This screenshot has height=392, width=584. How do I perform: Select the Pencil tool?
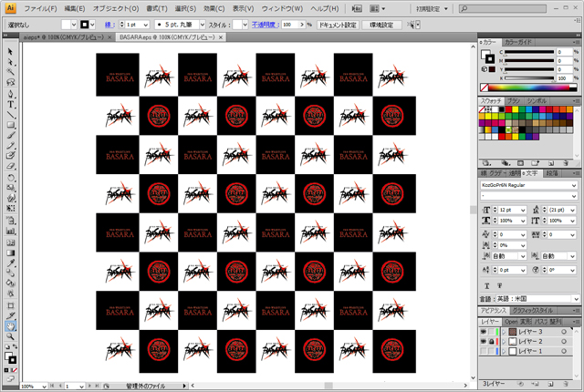[10, 146]
